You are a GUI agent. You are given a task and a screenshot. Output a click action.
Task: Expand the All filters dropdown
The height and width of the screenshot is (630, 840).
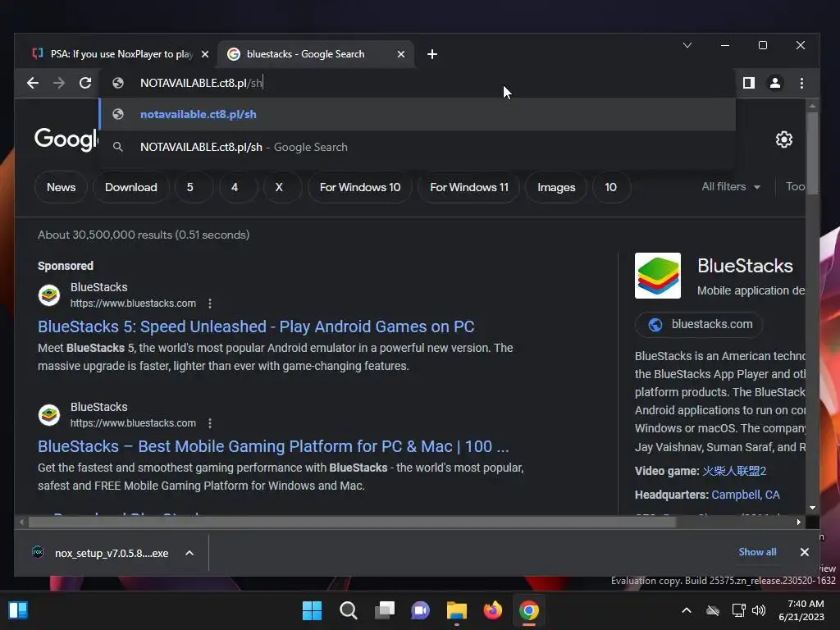tap(731, 186)
